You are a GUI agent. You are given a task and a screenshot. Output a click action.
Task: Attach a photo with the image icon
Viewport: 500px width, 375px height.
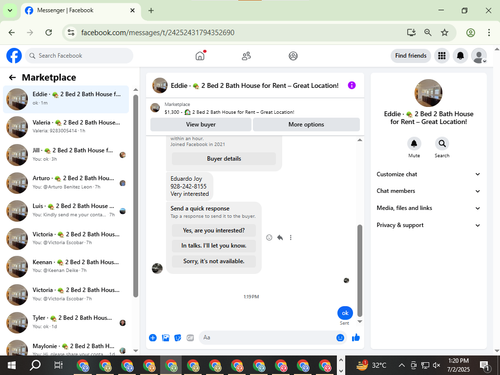(165, 338)
